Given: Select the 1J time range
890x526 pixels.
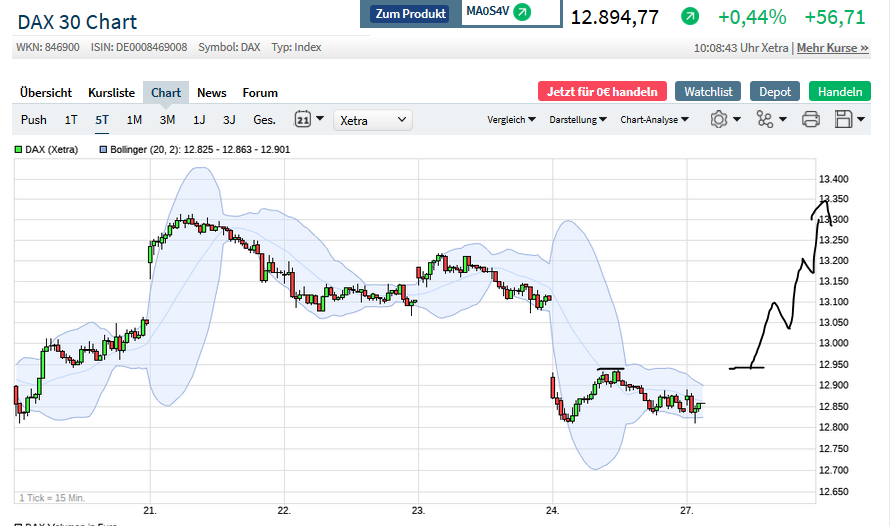Looking at the screenshot, I should pyautogui.click(x=199, y=120).
